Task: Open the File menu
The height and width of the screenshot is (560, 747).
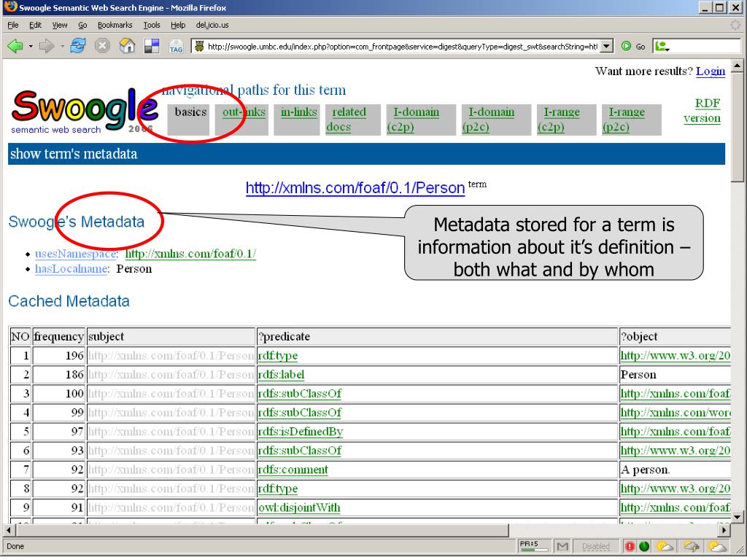Action: coord(13,25)
